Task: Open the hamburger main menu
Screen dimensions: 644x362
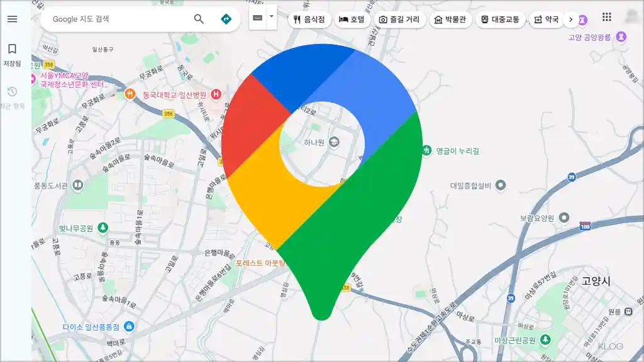Action: 13,19
